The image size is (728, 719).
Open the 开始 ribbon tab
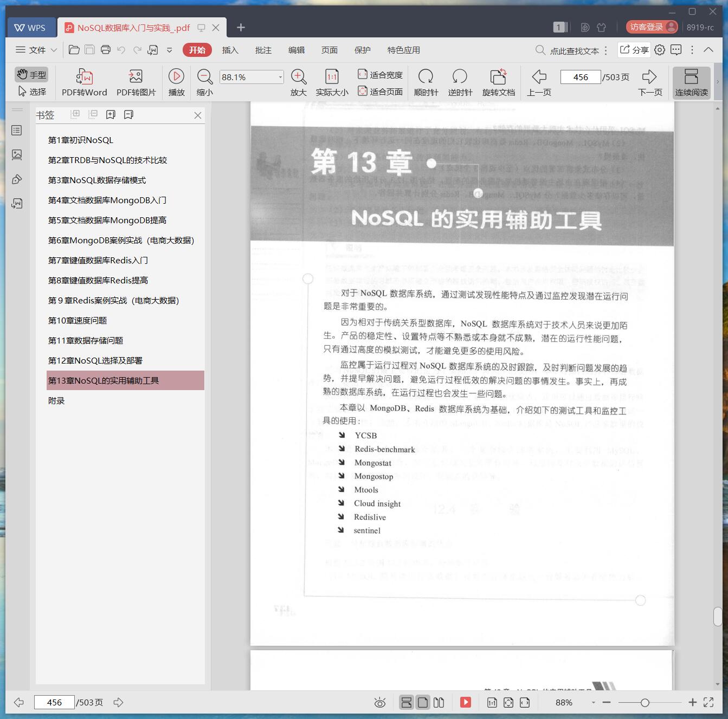click(x=197, y=50)
